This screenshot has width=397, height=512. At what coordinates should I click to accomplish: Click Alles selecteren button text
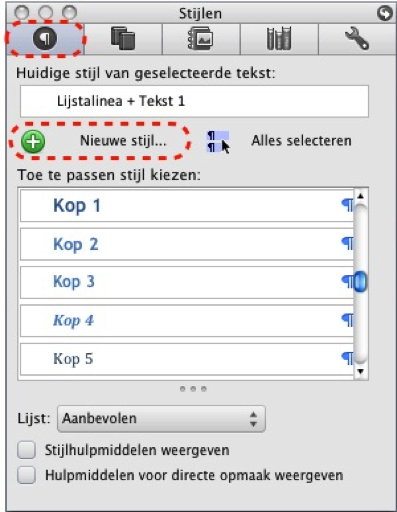point(301,141)
